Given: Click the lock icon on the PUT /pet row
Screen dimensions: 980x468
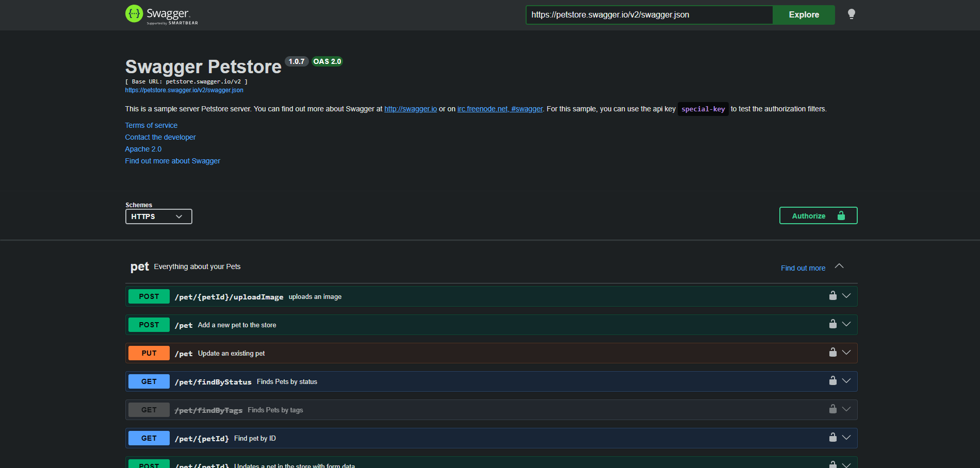Looking at the screenshot, I should click(832, 352).
